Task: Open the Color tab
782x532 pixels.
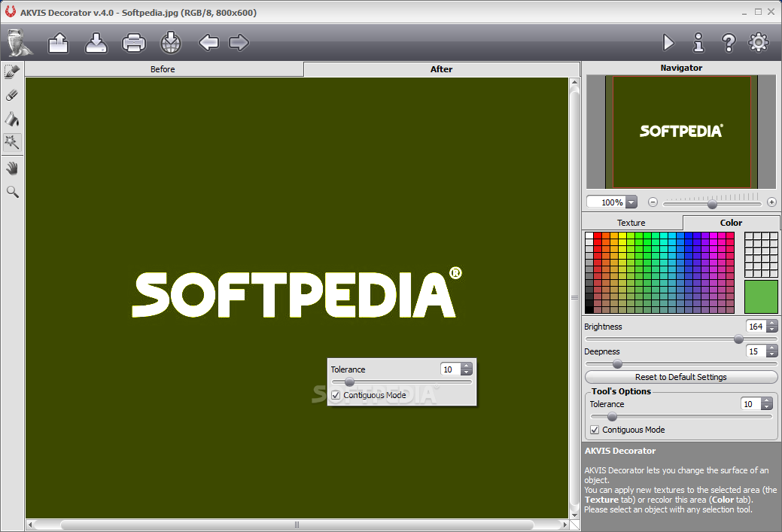Action: click(731, 223)
